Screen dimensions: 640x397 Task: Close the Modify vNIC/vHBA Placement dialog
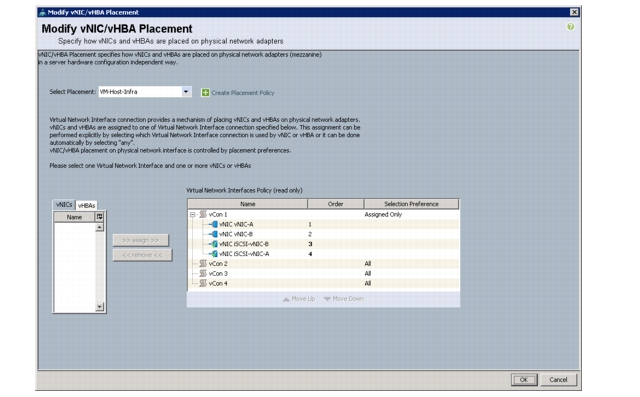[x=574, y=12]
